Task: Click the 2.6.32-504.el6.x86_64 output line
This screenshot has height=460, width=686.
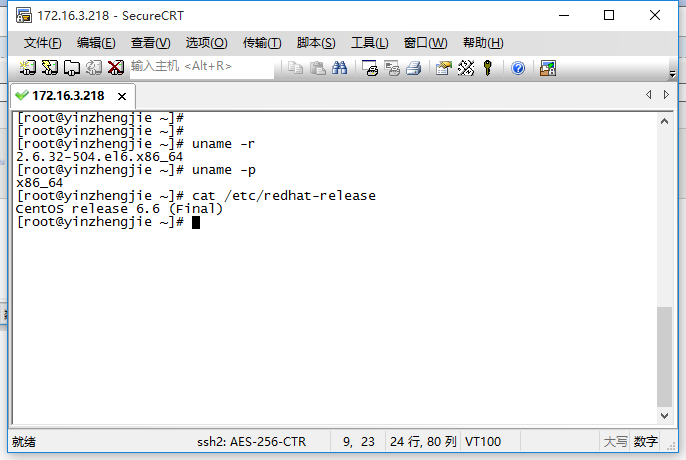Action: (x=100, y=157)
